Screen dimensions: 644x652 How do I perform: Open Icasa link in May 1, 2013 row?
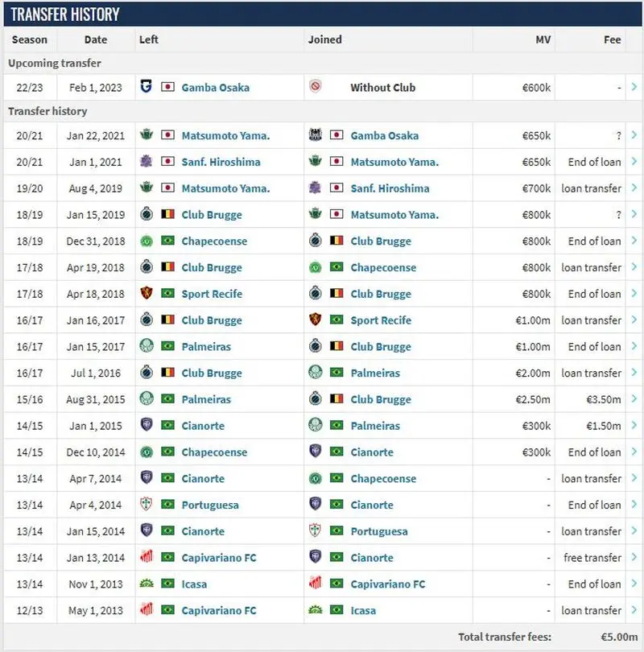363,610
